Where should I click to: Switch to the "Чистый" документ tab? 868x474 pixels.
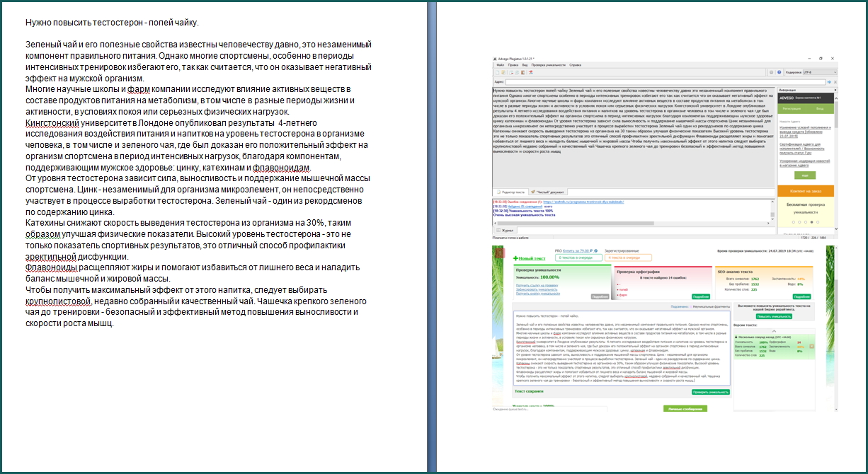pos(547,192)
